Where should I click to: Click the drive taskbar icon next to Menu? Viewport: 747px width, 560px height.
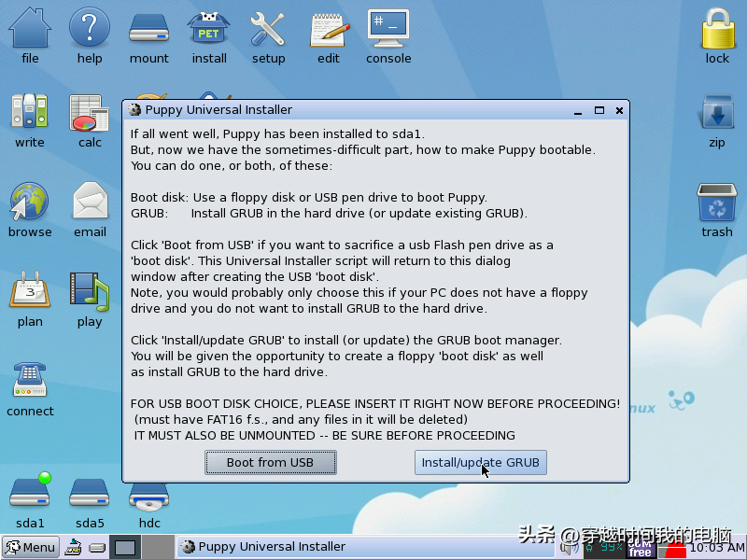(x=97, y=548)
